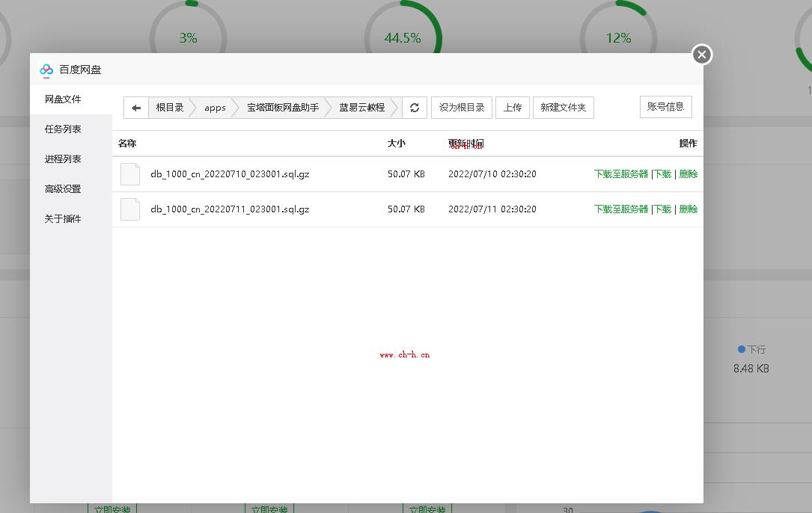Close the 百度网盘 dialog

702,55
